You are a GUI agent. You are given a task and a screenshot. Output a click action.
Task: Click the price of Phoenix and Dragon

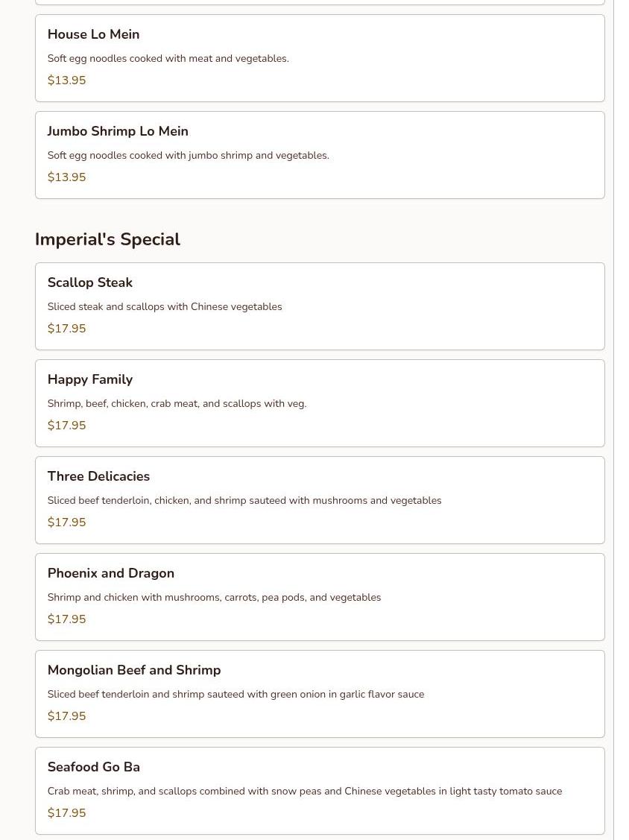66,619
